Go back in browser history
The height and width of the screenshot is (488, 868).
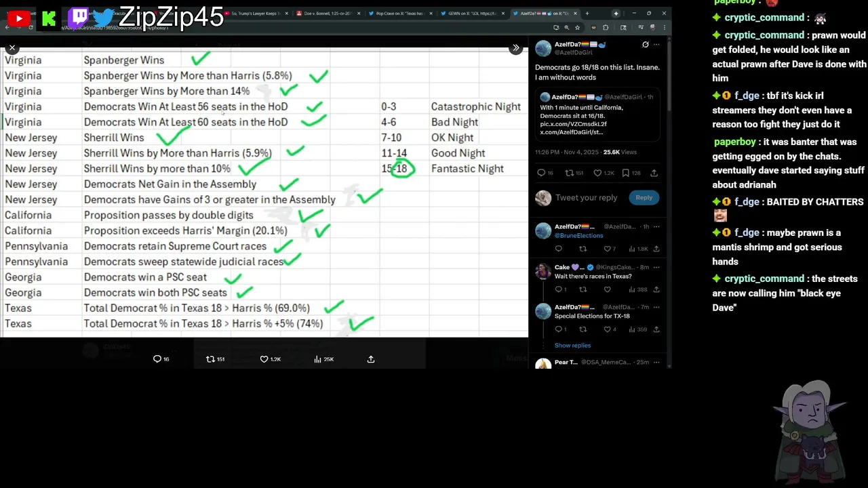point(7,27)
